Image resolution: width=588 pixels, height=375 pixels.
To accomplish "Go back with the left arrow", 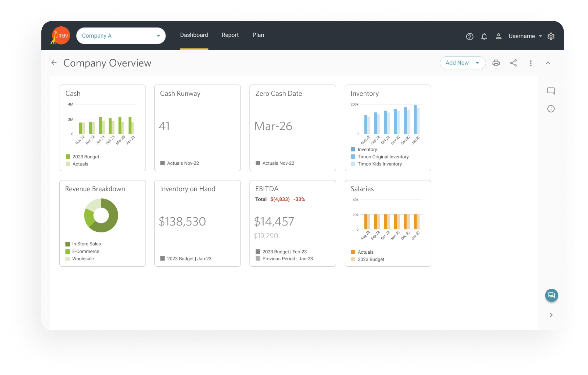I will pos(54,63).
